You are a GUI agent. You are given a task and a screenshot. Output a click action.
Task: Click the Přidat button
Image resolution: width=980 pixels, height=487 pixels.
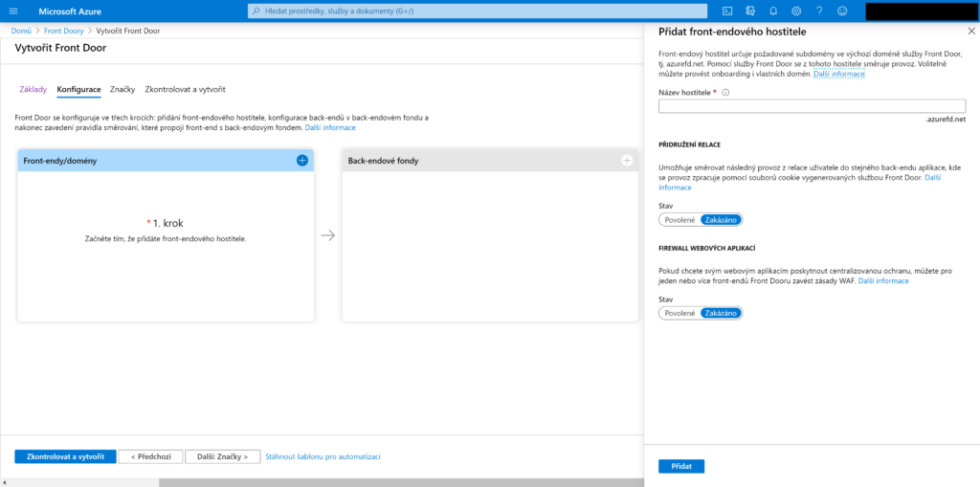click(681, 466)
